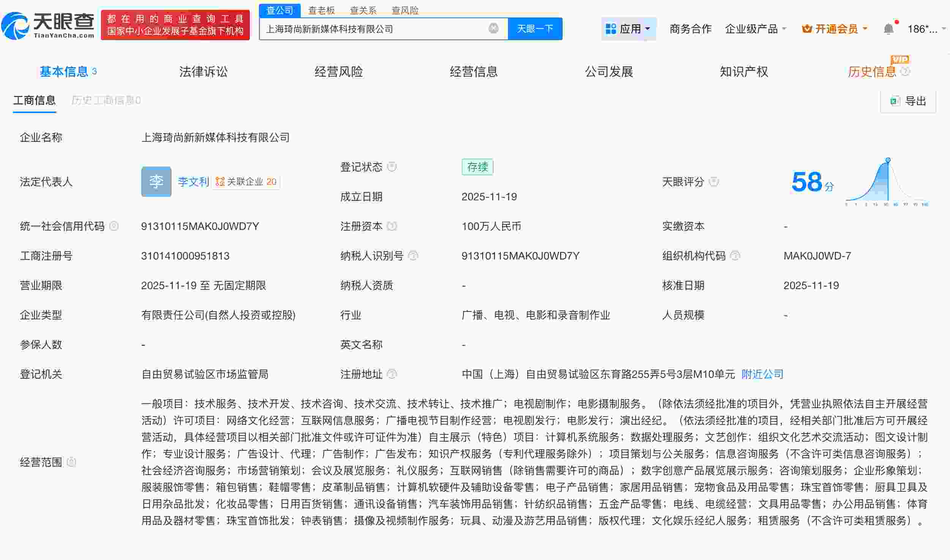Open the 附近公司 link
950x560 pixels.
pyautogui.click(x=761, y=374)
